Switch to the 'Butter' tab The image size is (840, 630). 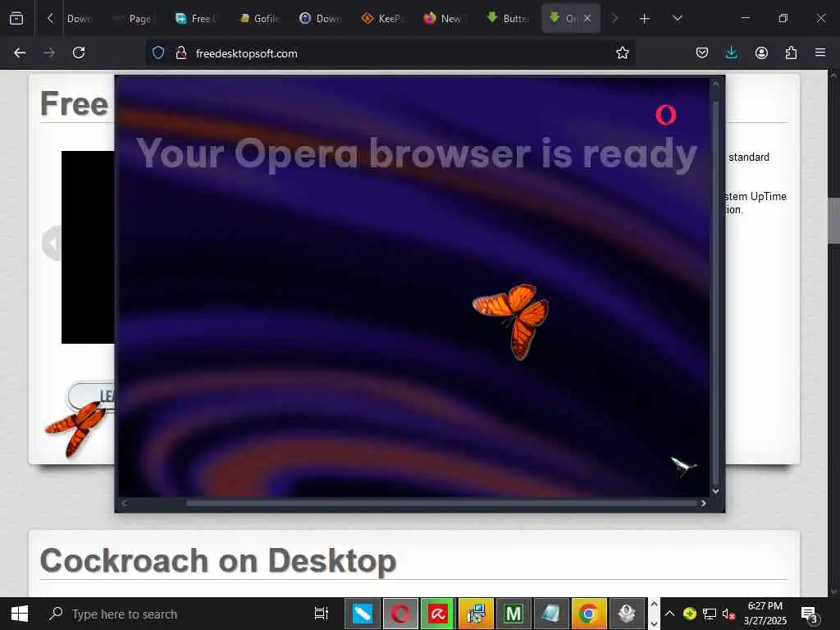tap(507, 18)
